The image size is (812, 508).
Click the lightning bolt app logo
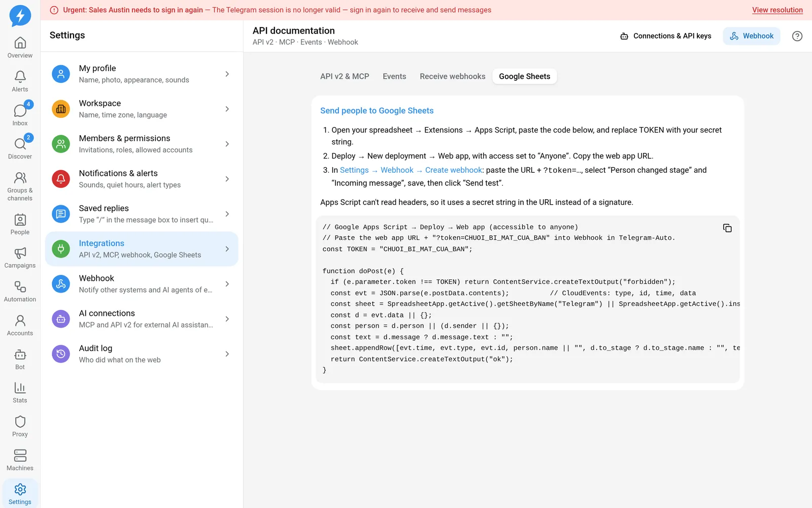click(20, 16)
